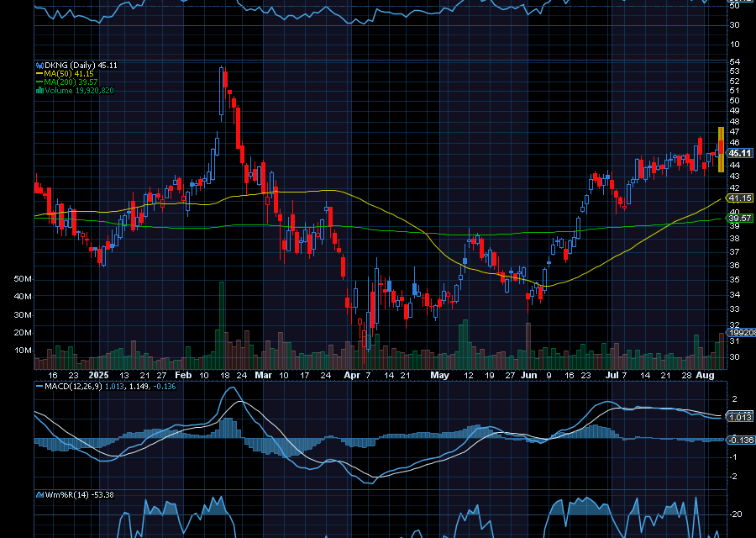
Task: Select the MA(200) 39.57 legend label
Action: coord(71,82)
